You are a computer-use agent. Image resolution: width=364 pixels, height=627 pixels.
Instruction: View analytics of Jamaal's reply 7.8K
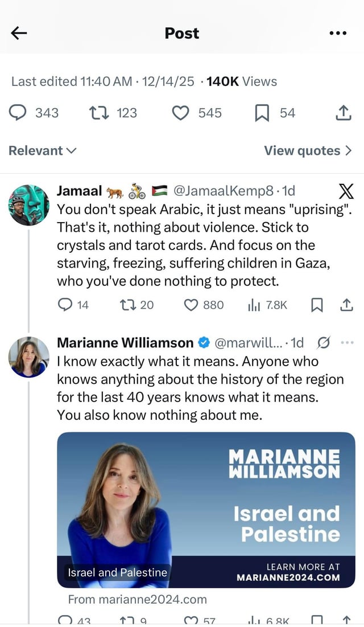click(254, 305)
